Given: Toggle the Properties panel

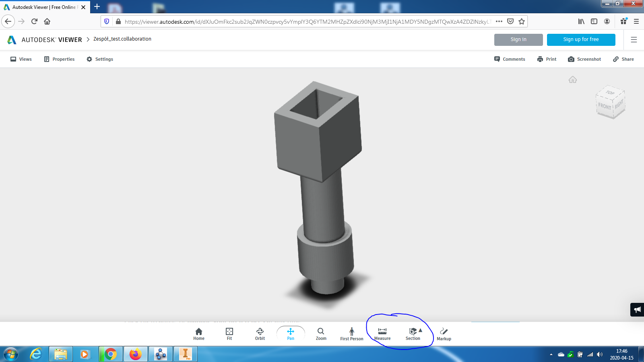Looking at the screenshot, I should (59, 59).
